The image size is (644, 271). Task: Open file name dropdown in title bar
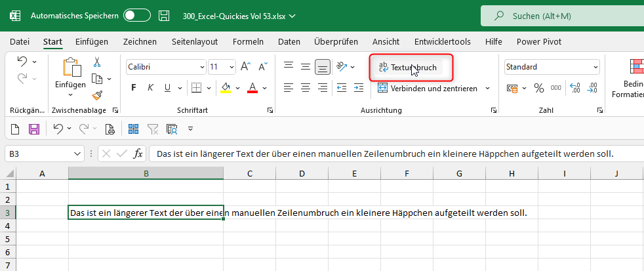point(292,16)
